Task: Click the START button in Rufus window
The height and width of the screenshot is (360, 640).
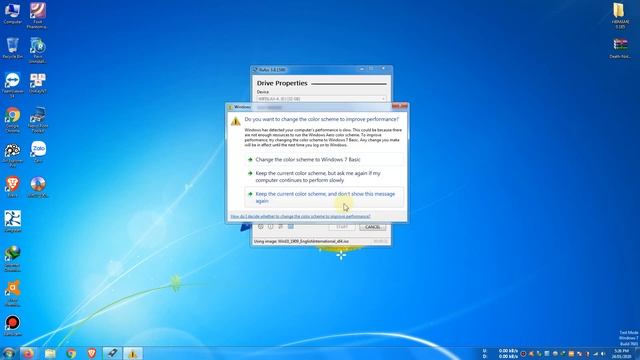Action: click(342, 227)
